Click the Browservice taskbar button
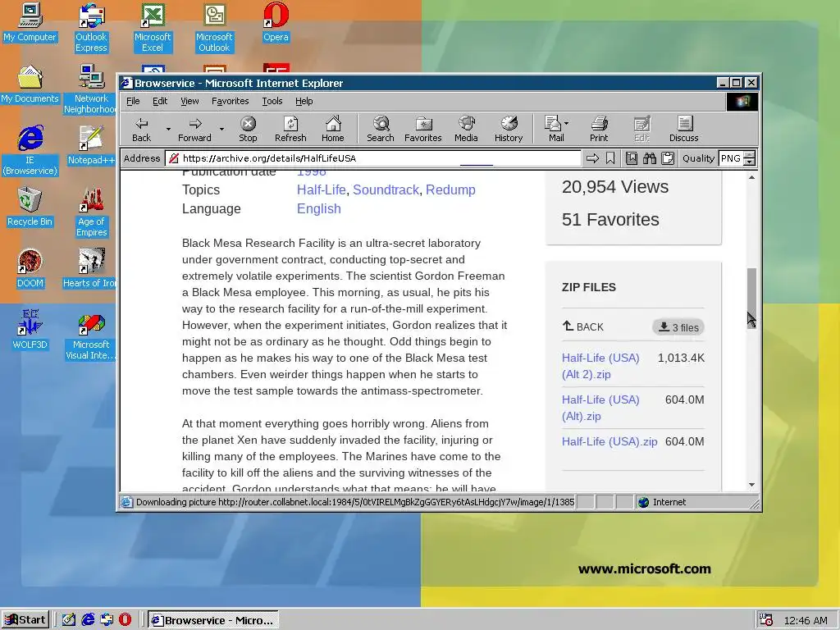This screenshot has height=630, width=840. (x=213, y=620)
